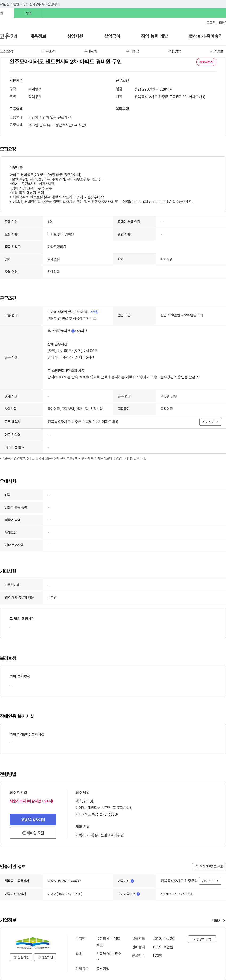Click the registration date 2025.06.25 11:34:07
226x980 pixels.
[64, 881]
